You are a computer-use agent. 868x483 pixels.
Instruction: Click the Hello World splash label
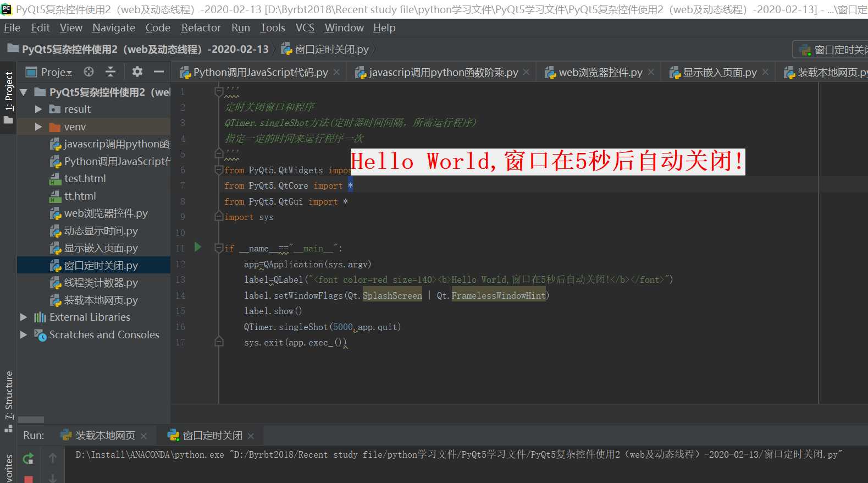[x=548, y=162]
